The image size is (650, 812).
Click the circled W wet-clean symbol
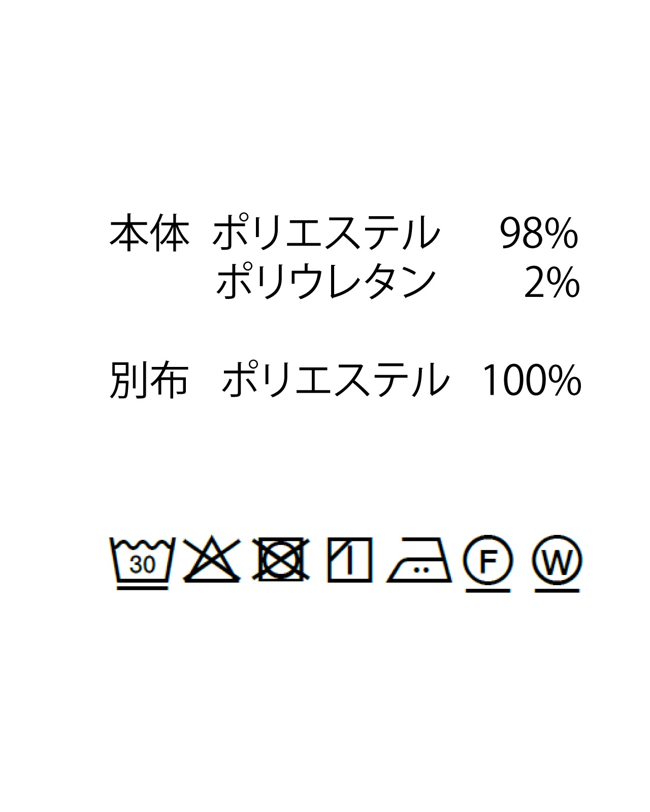point(557,560)
